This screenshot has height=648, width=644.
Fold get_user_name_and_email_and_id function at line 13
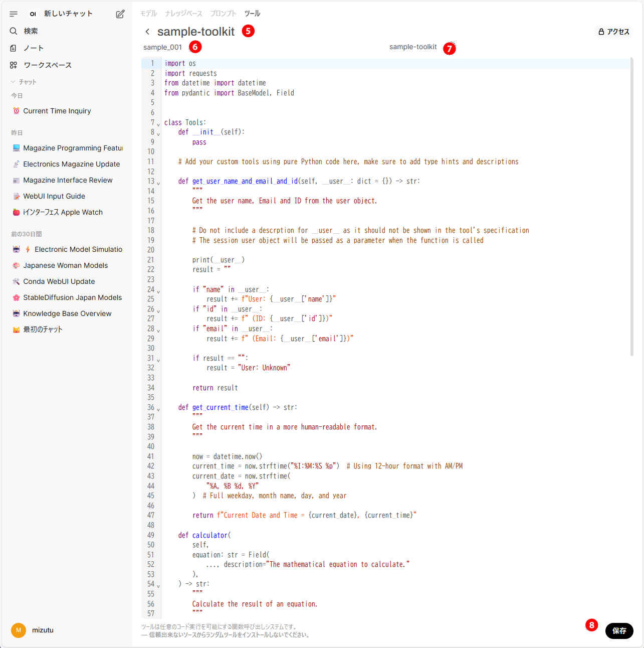(158, 183)
